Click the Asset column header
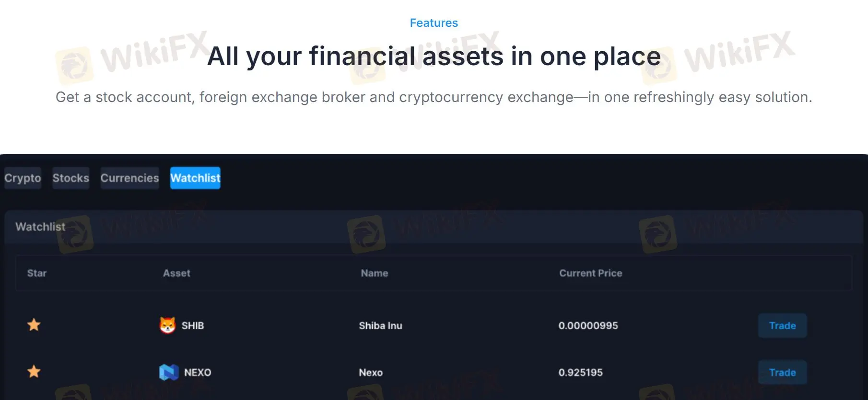Image resolution: width=868 pixels, height=400 pixels. (x=176, y=273)
